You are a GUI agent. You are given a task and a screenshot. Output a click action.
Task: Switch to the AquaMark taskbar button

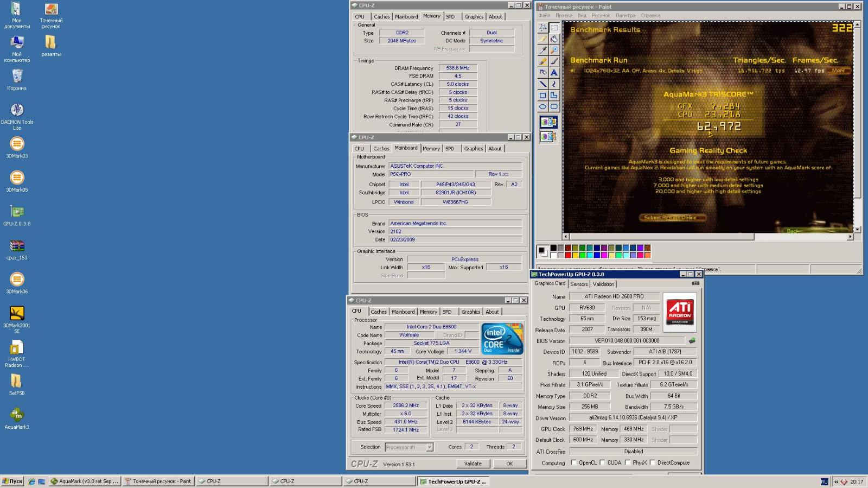pyautogui.click(x=84, y=481)
